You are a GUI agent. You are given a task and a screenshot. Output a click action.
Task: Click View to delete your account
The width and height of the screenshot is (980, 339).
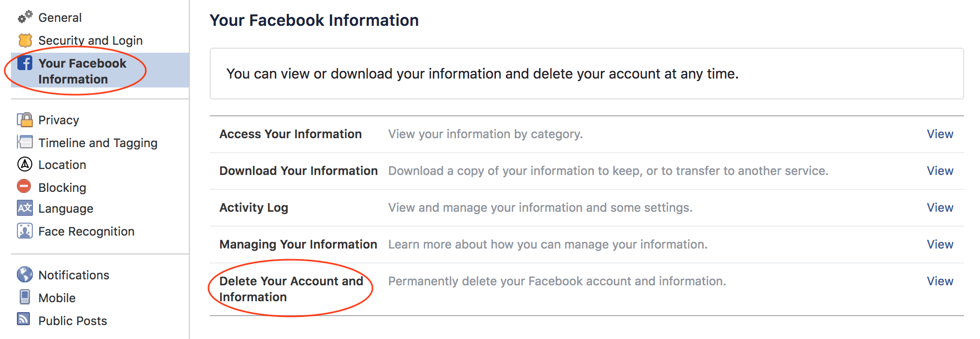coord(940,281)
